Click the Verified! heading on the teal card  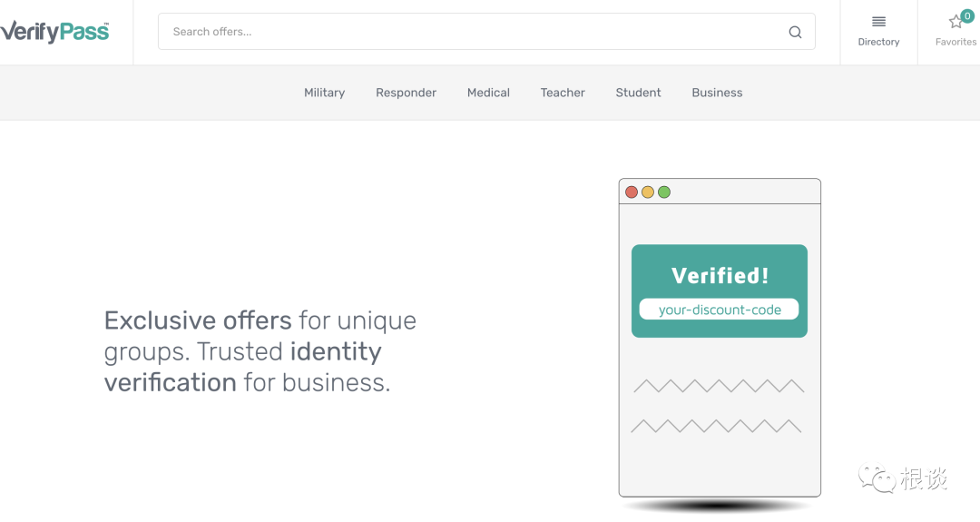(720, 275)
